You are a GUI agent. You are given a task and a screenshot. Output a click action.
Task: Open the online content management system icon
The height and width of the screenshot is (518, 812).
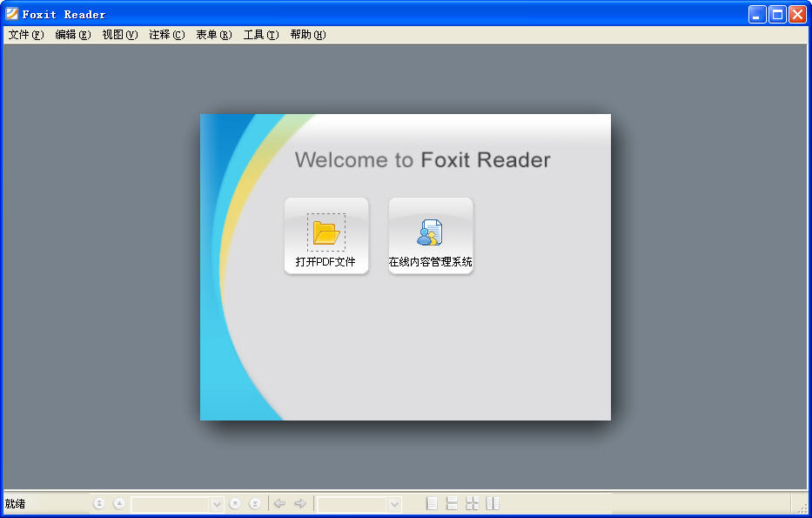[x=430, y=232]
